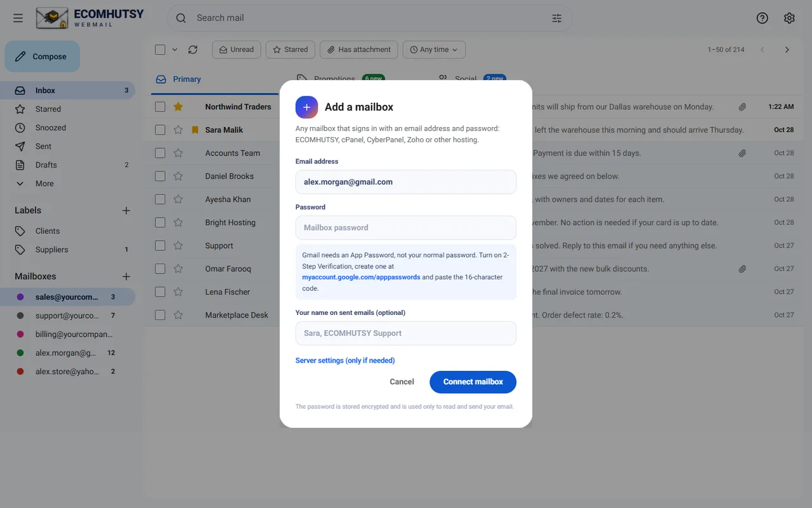Click the Compose button
Screen dimensions: 812x508
pos(43,57)
